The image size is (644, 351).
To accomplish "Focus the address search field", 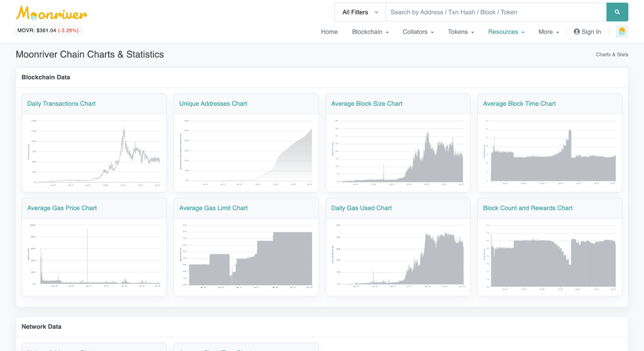I will pos(496,12).
